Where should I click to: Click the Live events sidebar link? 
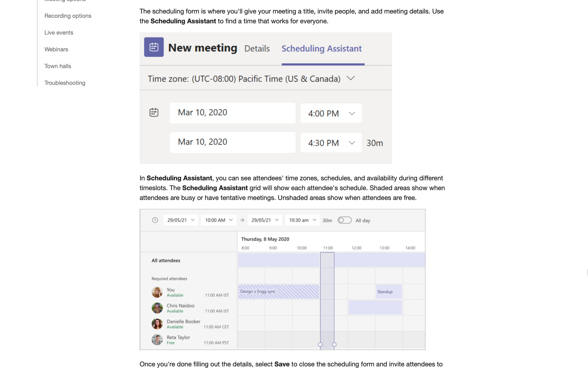[59, 32]
